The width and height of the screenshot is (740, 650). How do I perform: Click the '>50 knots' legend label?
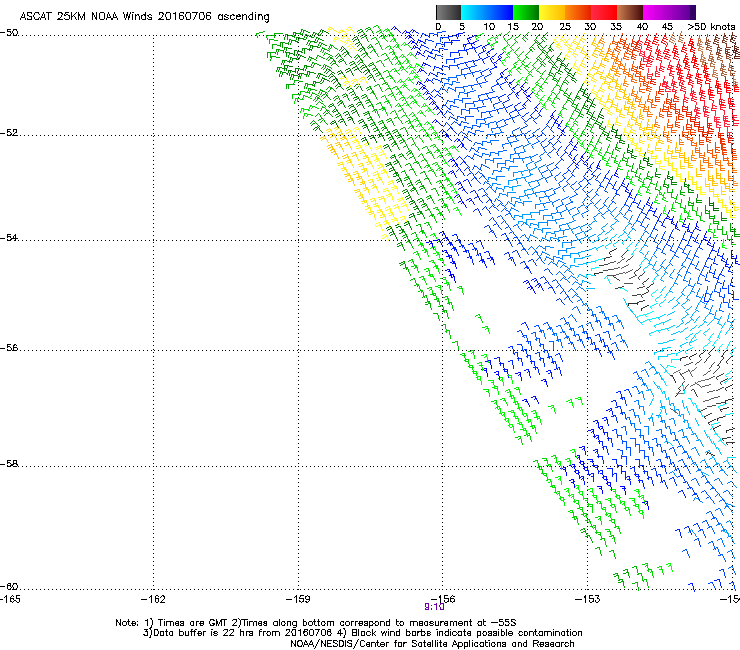coord(711,27)
